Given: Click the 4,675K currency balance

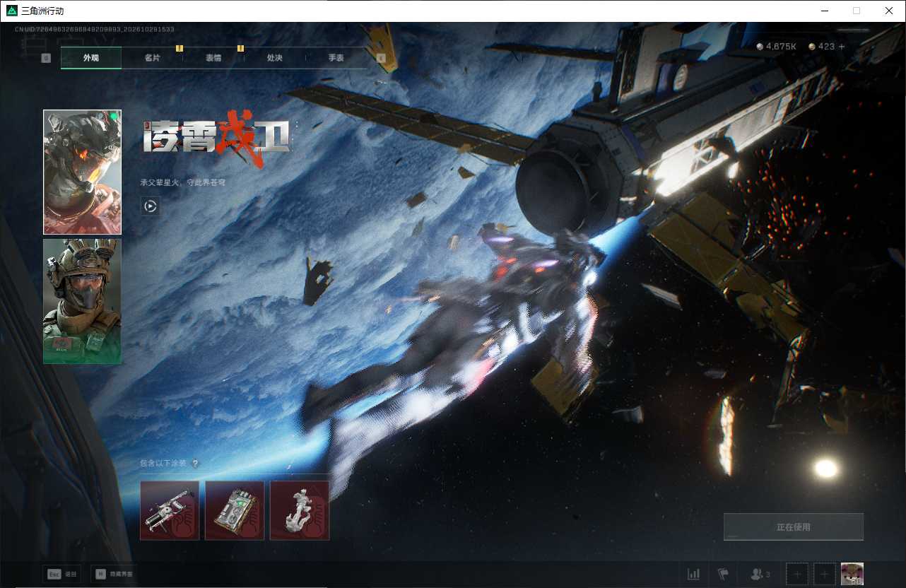Looking at the screenshot, I should [777, 47].
